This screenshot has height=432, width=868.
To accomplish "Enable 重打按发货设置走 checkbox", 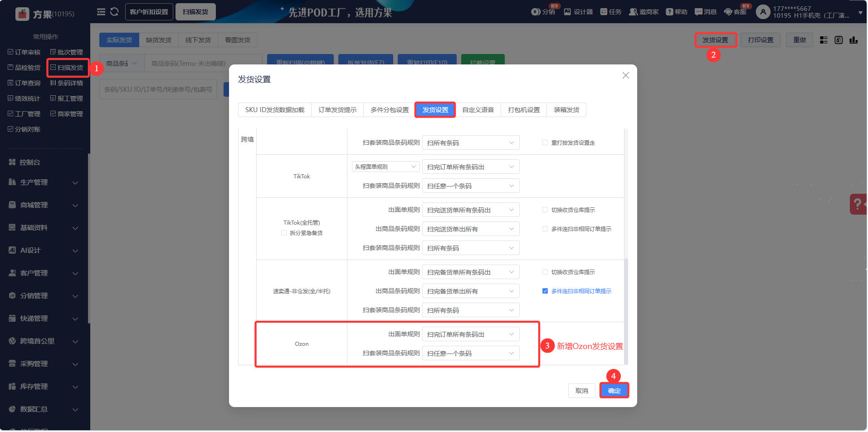I will (545, 142).
